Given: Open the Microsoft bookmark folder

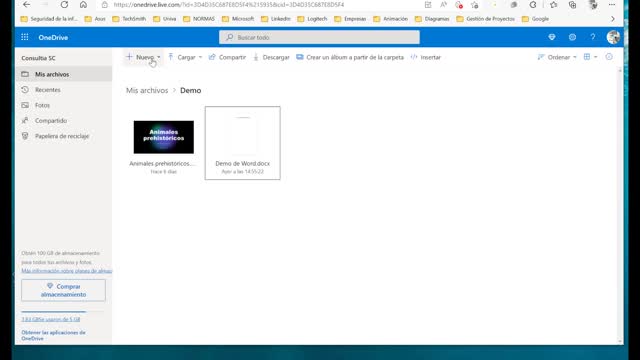Looking at the screenshot, I should pos(238,19).
